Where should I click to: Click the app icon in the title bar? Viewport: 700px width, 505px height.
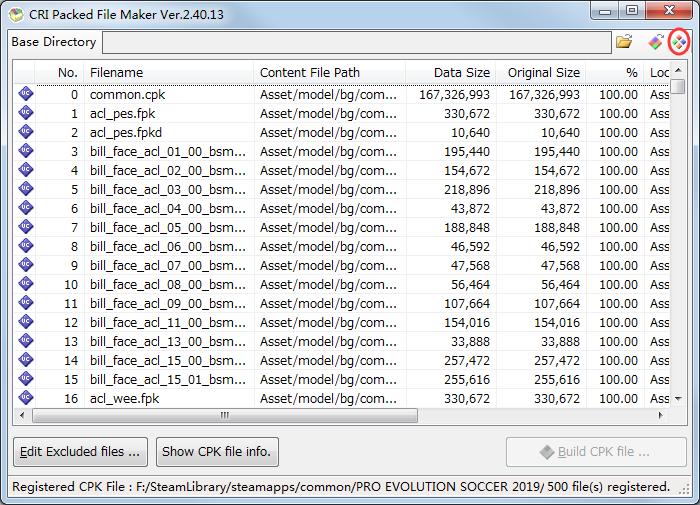coord(16,14)
